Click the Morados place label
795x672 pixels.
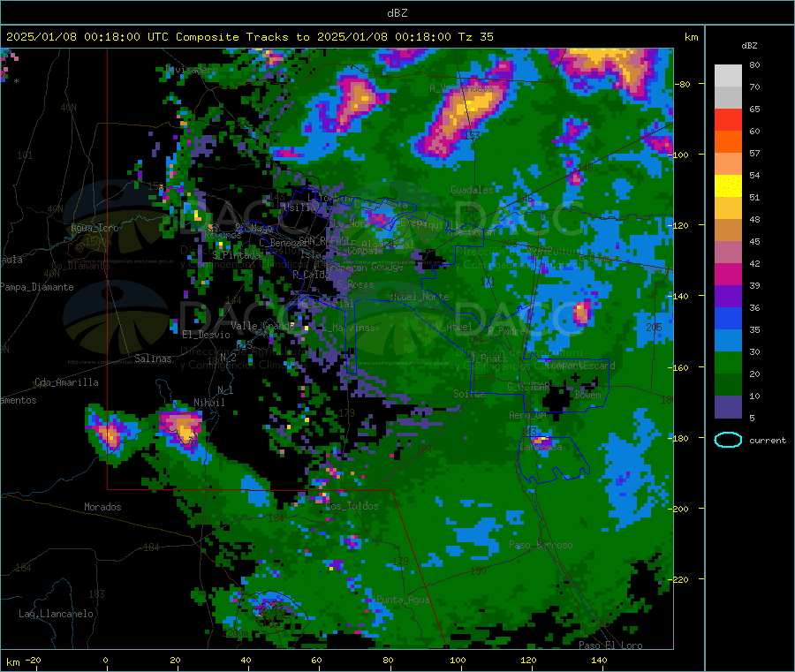(x=102, y=507)
